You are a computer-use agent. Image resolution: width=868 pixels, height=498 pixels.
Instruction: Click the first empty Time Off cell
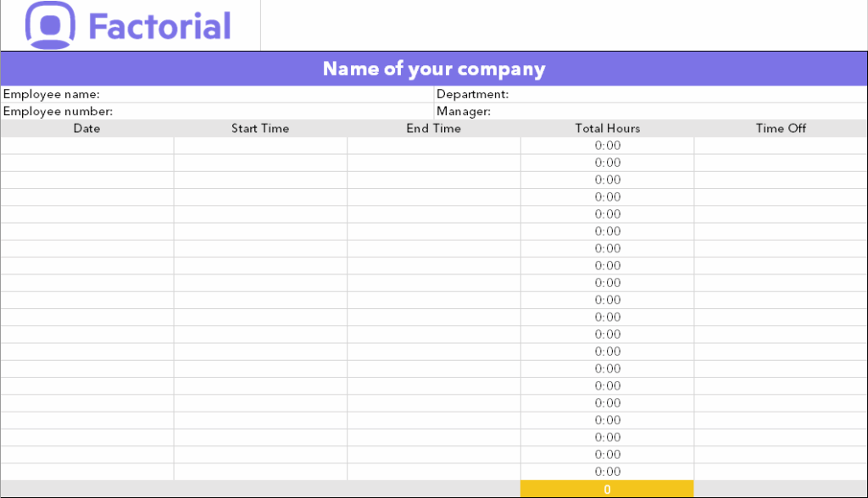[x=780, y=145]
